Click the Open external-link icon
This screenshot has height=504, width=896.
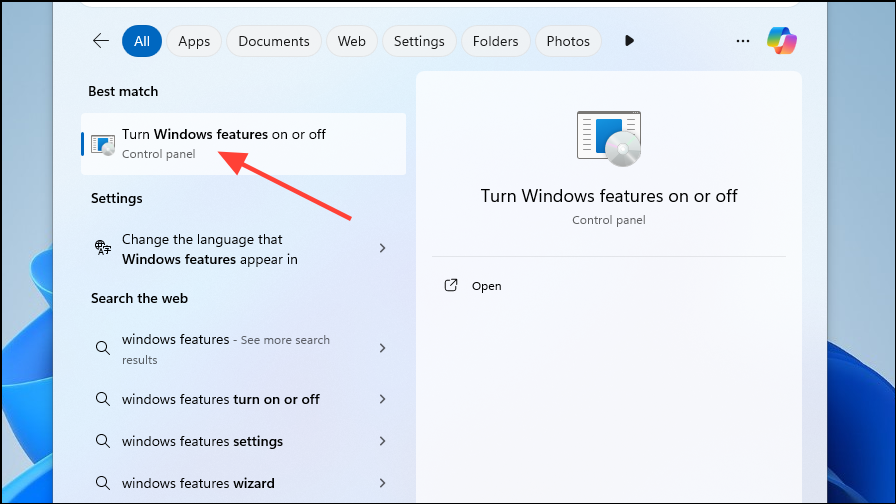(x=451, y=285)
